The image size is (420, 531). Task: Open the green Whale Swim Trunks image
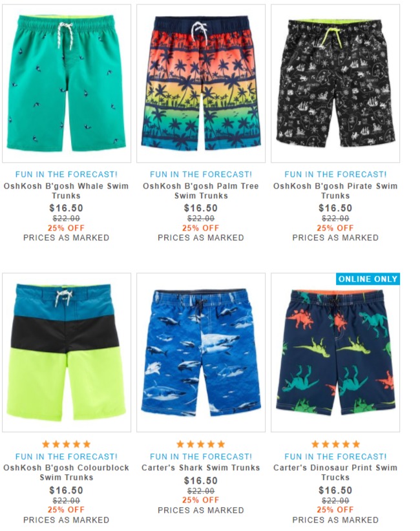[x=67, y=83]
